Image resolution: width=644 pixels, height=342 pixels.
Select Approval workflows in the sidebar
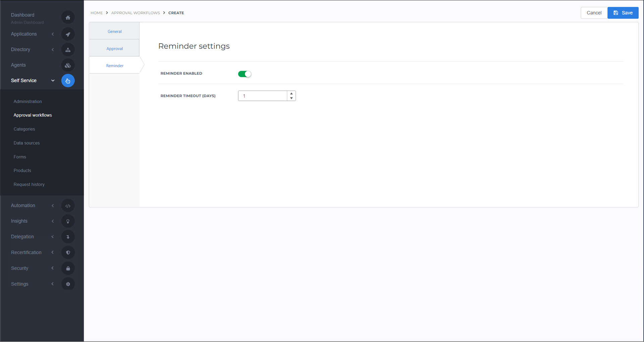tap(33, 115)
